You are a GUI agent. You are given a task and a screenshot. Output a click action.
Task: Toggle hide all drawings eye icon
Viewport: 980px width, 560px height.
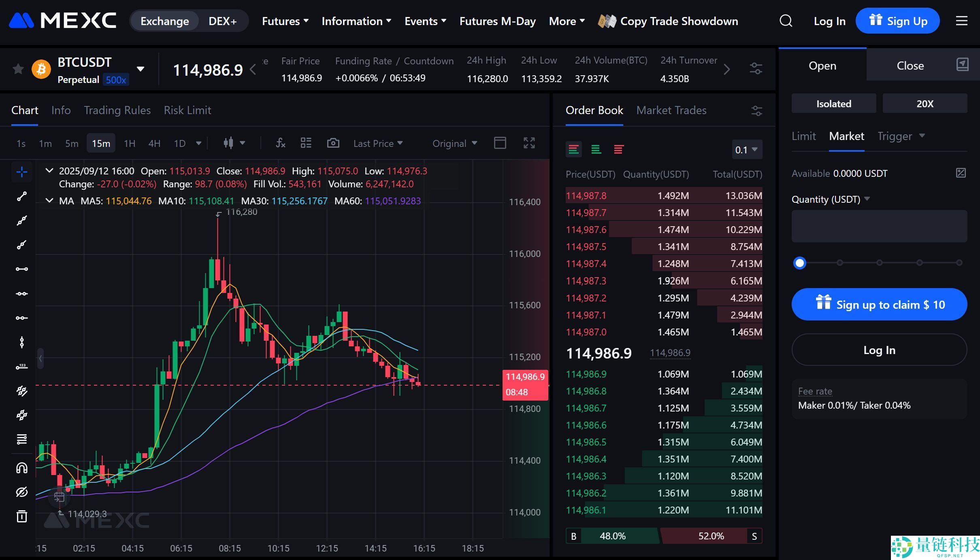(22, 492)
